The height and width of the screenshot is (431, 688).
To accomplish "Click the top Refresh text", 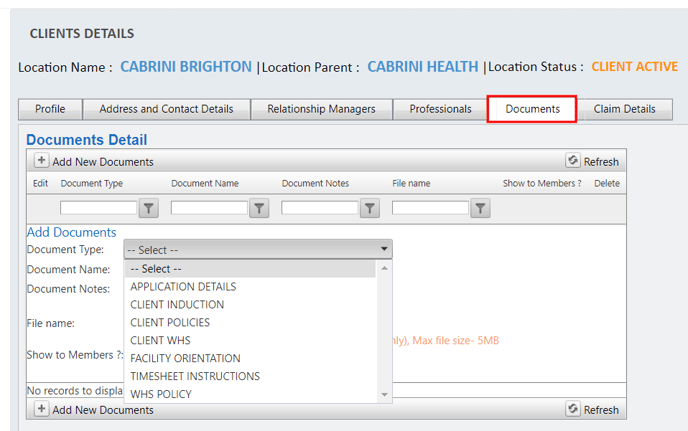I will tap(601, 162).
